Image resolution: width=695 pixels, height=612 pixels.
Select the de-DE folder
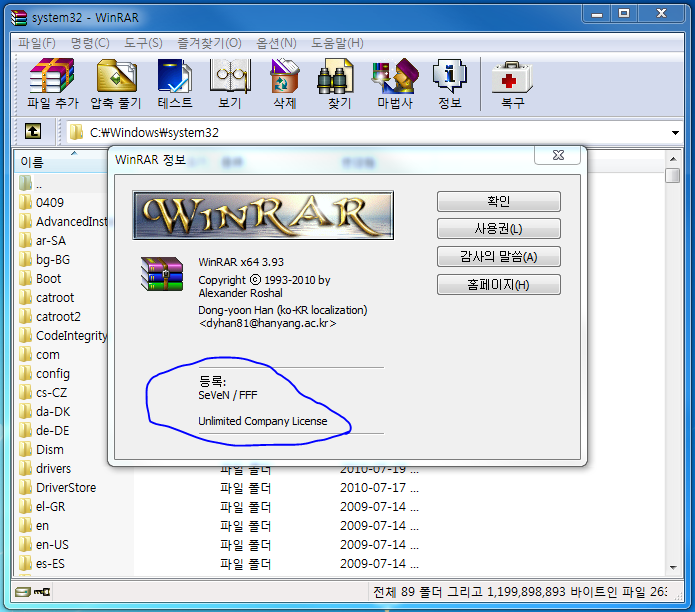click(x=44, y=430)
